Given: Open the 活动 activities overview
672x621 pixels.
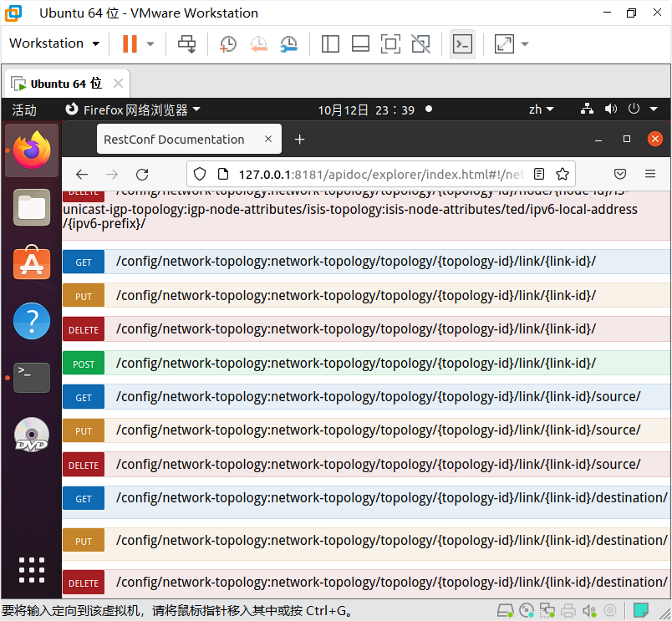Looking at the screenshot, I should 24,109.
